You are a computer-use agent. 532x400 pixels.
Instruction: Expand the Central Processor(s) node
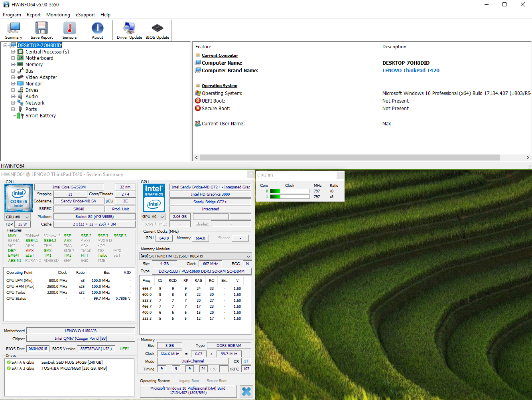[x=13, y=52]
